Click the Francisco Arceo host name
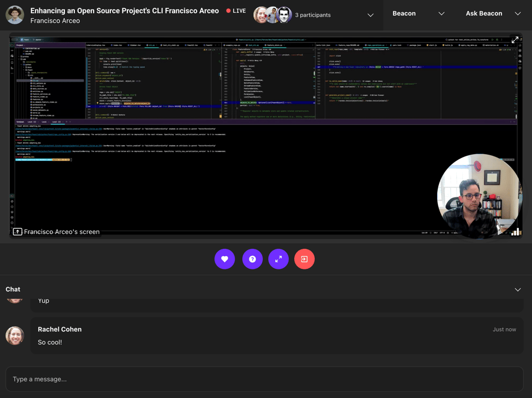The width and height of the screenshot is (532, 398). (x=55, y=21)
